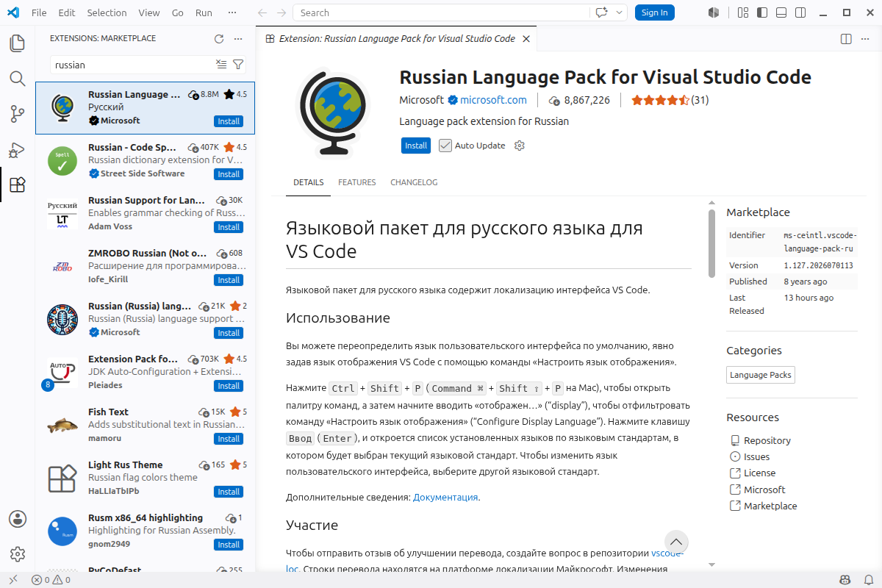Open Extensions view more actions menu
Screen dimensions: 882x588
237,39
